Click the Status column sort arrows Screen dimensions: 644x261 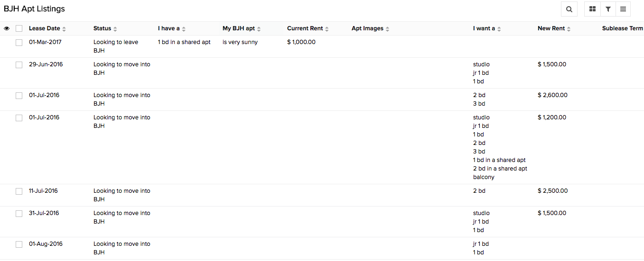click(115, 29)
